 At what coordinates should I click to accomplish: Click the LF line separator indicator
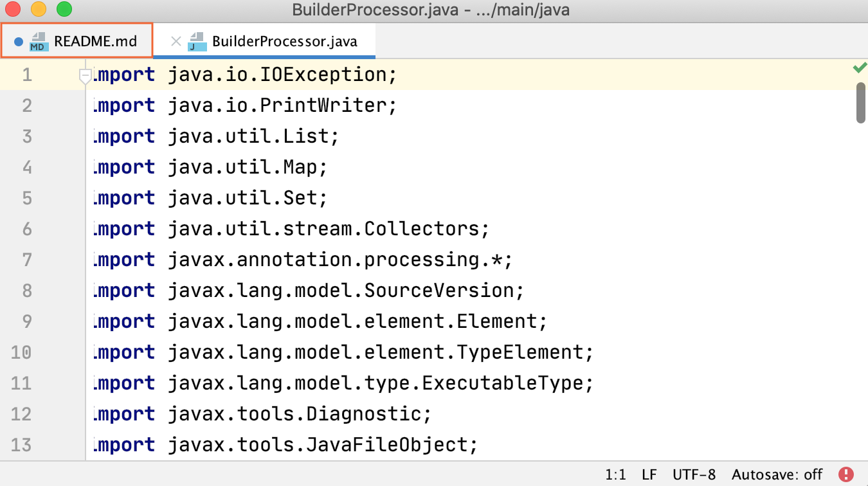point(649,474)
